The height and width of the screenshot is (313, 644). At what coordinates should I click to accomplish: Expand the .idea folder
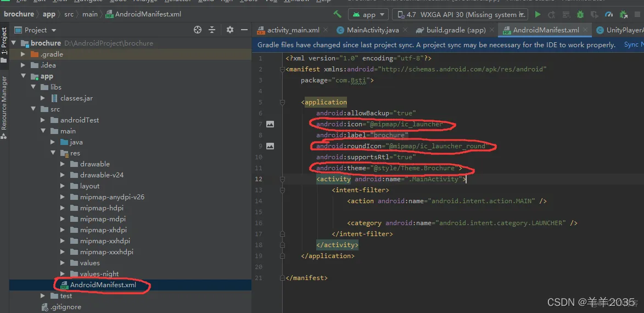(23, 65)
